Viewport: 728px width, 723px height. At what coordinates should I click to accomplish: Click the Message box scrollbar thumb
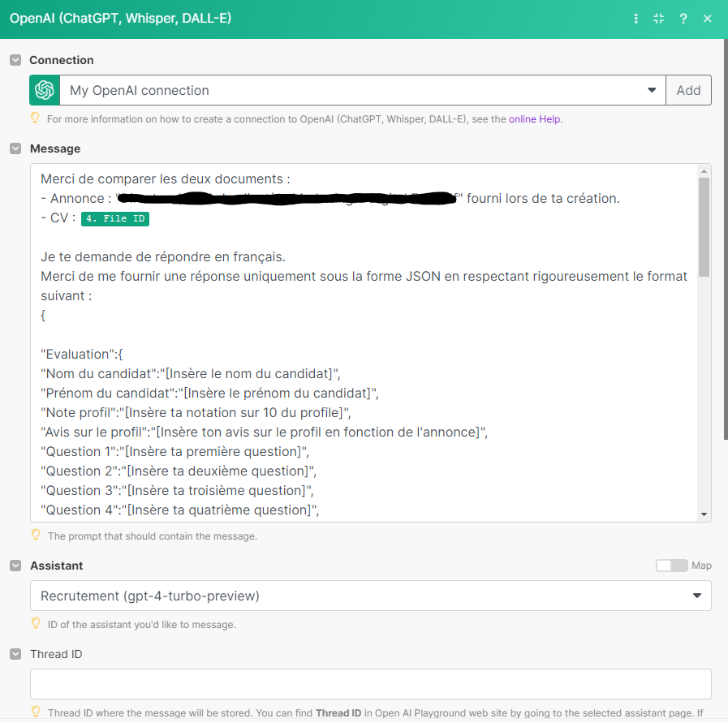pyautogui.click(x=704, y=227)
